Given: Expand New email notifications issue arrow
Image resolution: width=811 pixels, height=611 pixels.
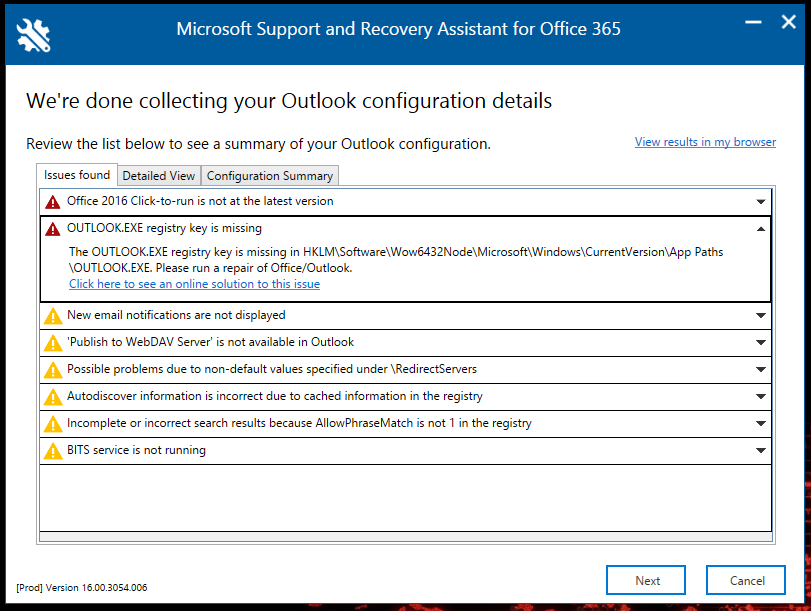Looking at the screenshot, I should [x=762, y=316].
